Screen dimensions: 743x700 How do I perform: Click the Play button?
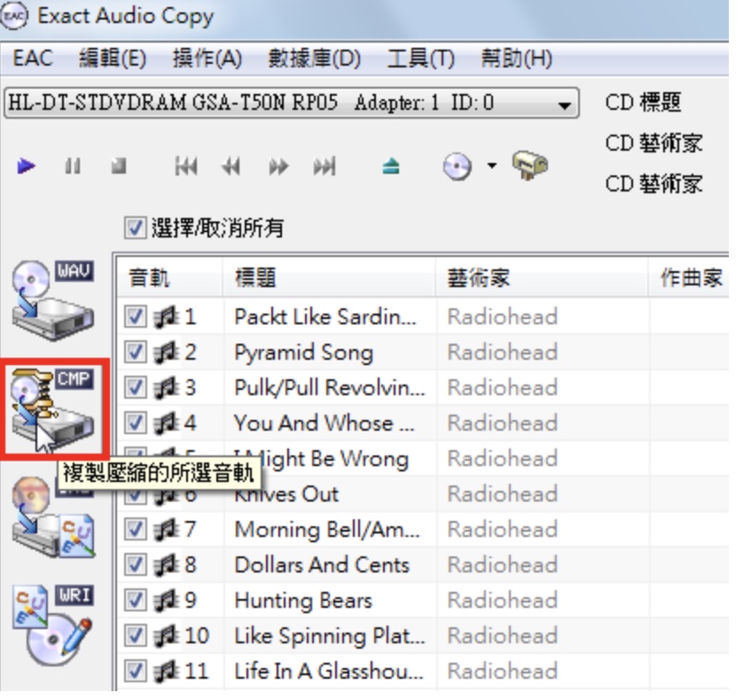(x=26, y=167)
